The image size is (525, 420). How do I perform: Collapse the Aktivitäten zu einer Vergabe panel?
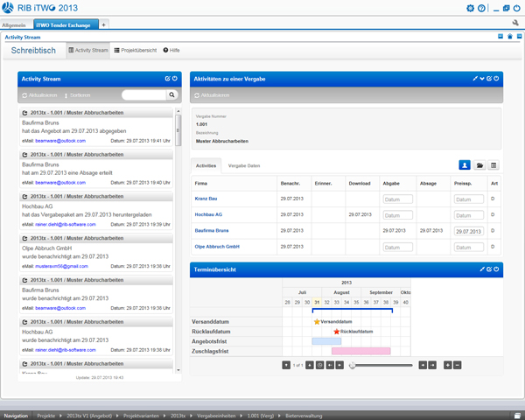coord(482,79)
